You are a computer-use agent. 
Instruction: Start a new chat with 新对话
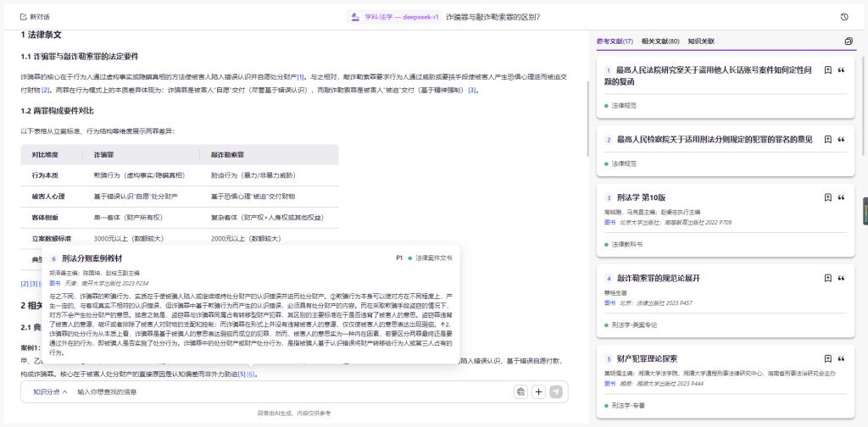coord(35,17)
